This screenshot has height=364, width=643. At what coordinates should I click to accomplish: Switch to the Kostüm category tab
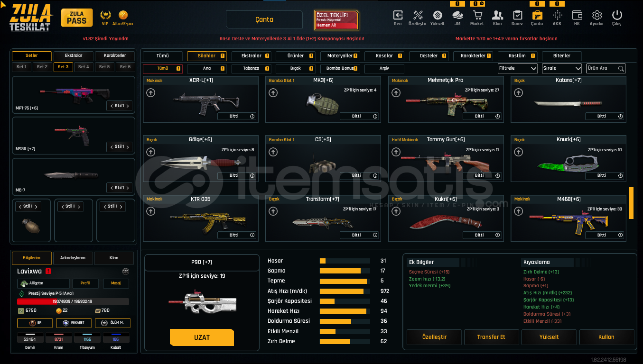click(x=517, y=56)
